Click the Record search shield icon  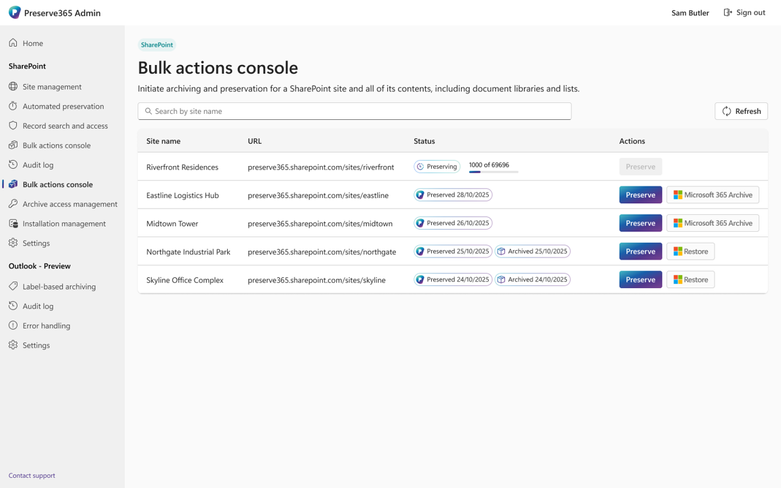pos(13,125)
